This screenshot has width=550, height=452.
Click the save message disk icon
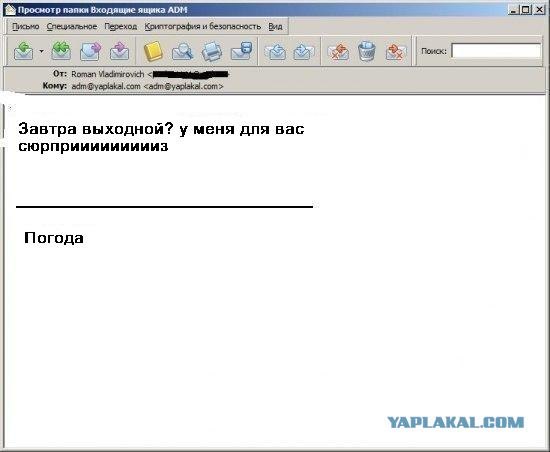click(241, 51)
